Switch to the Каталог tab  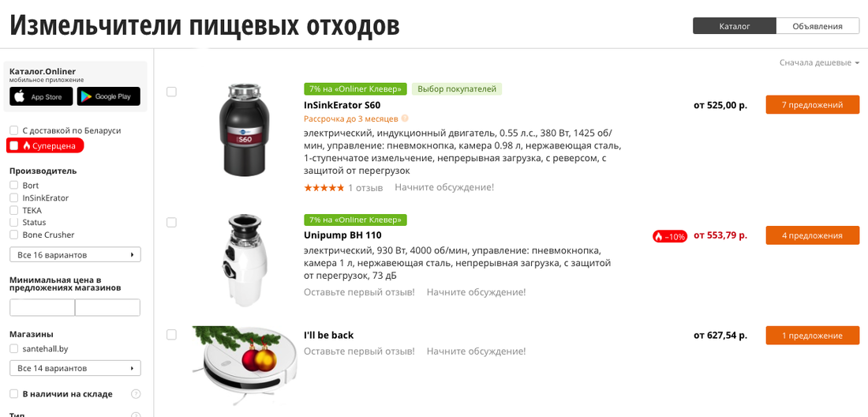click(x=734, y=26)
